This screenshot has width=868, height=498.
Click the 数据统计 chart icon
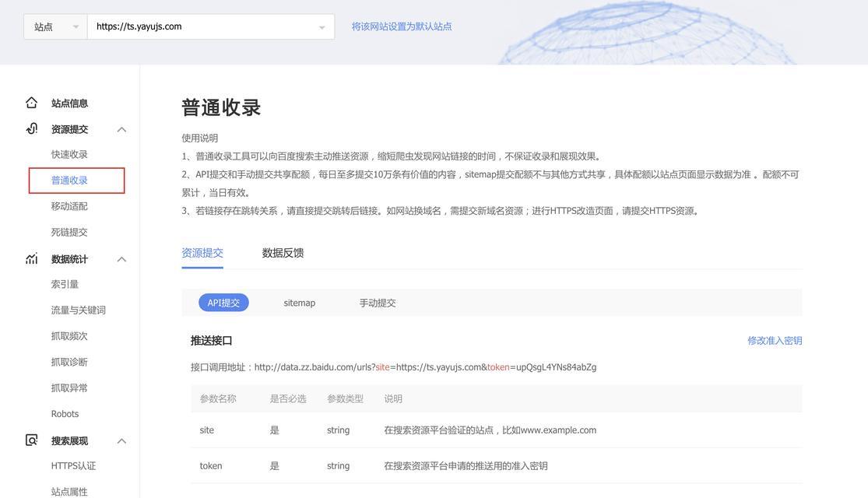32,259
